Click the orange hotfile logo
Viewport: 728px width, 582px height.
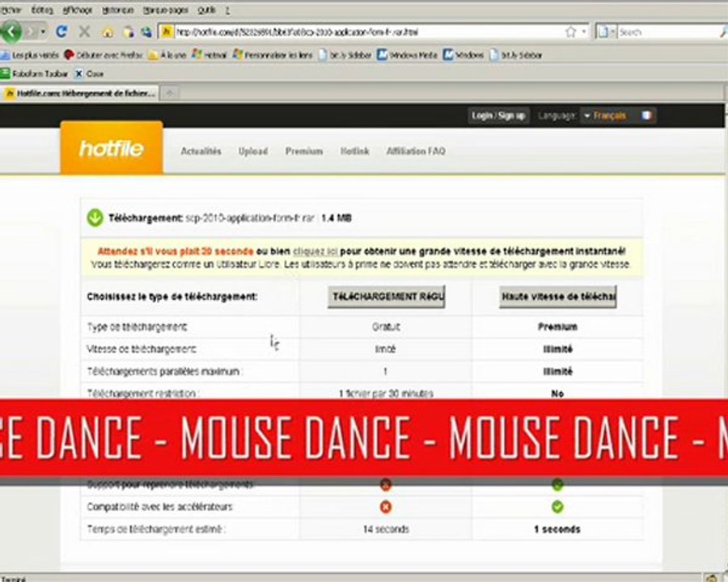(x=112, y=149)
